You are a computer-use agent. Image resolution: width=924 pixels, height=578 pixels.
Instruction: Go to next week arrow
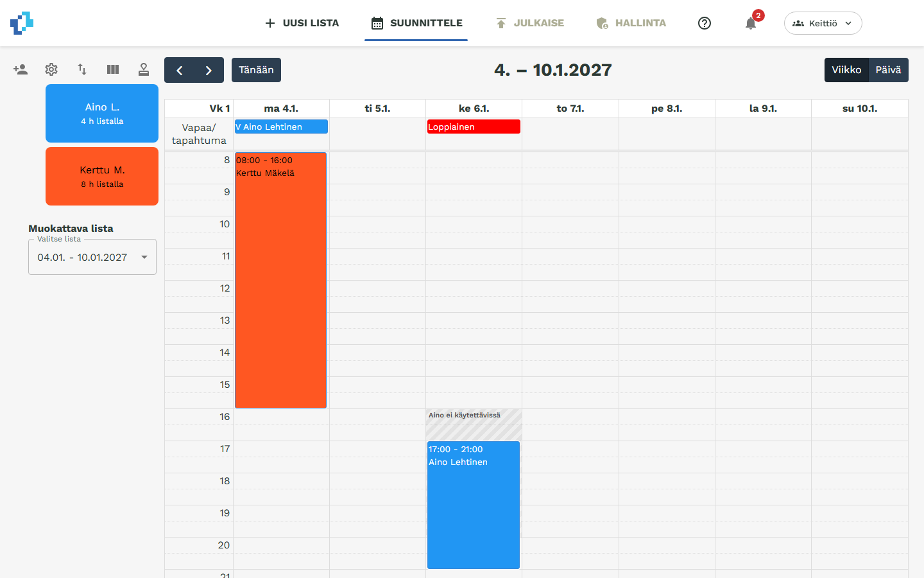[209, 70]
